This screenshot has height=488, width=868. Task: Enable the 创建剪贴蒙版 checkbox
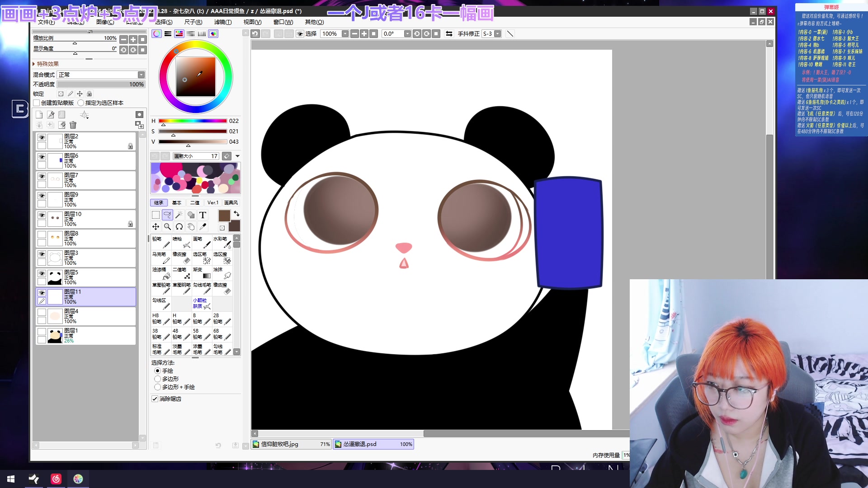tap(37, 103)
